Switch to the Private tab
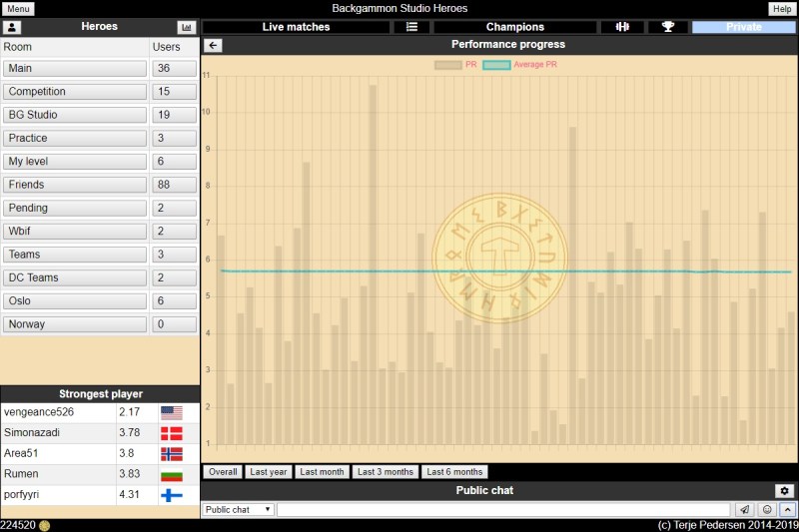 click(x=743, y=27)
